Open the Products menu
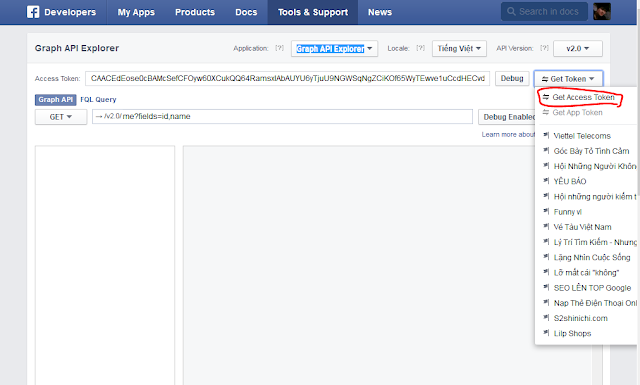Viewport: 640px width, 385px height. click(x=195, y=12)
